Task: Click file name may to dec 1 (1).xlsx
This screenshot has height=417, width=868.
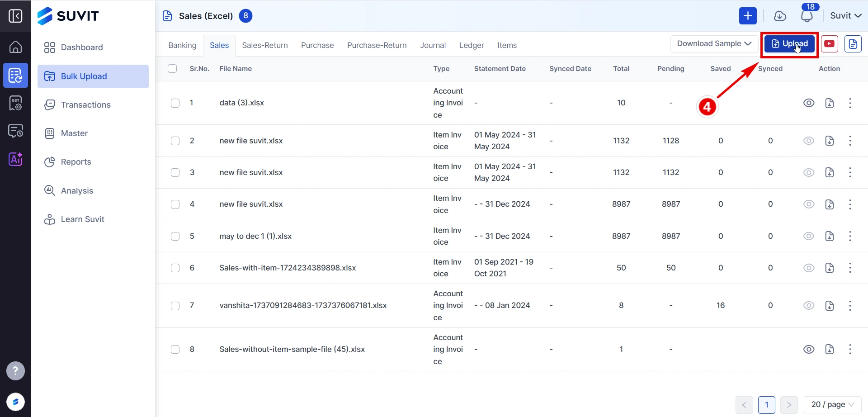Action: (255, 236)
